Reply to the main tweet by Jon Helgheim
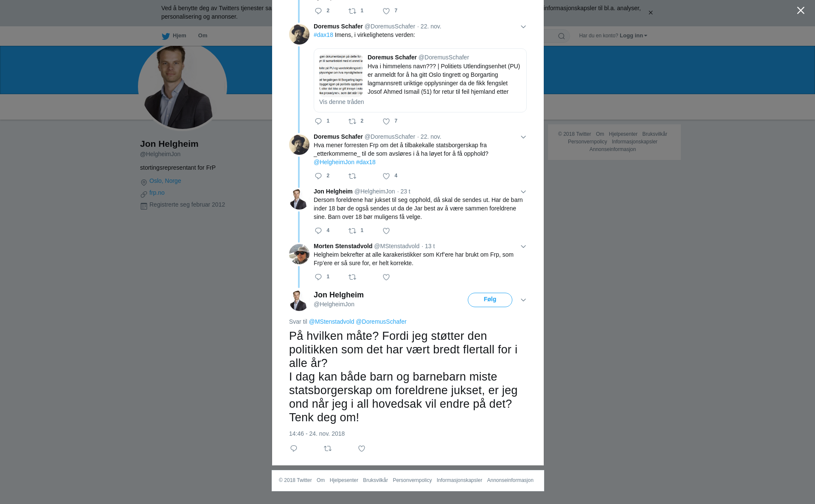The height and width of the screenshot is (504, 815). click(294, 448)
